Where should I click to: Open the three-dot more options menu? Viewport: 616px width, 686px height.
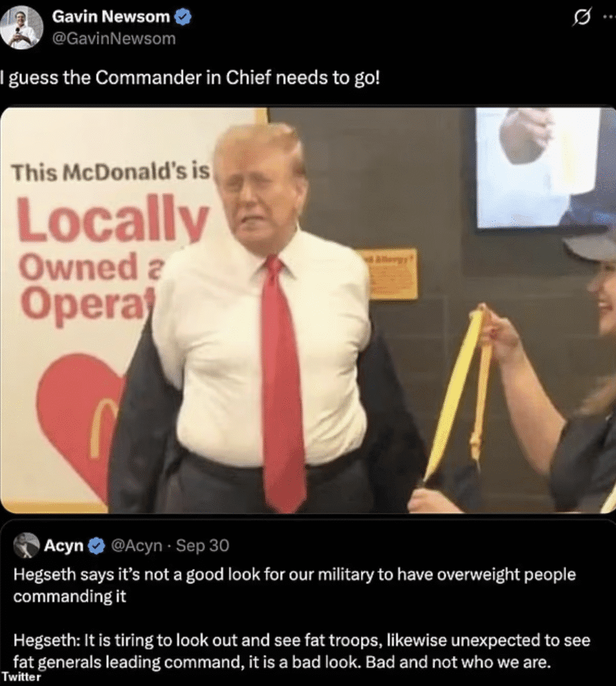pos(609,17)
